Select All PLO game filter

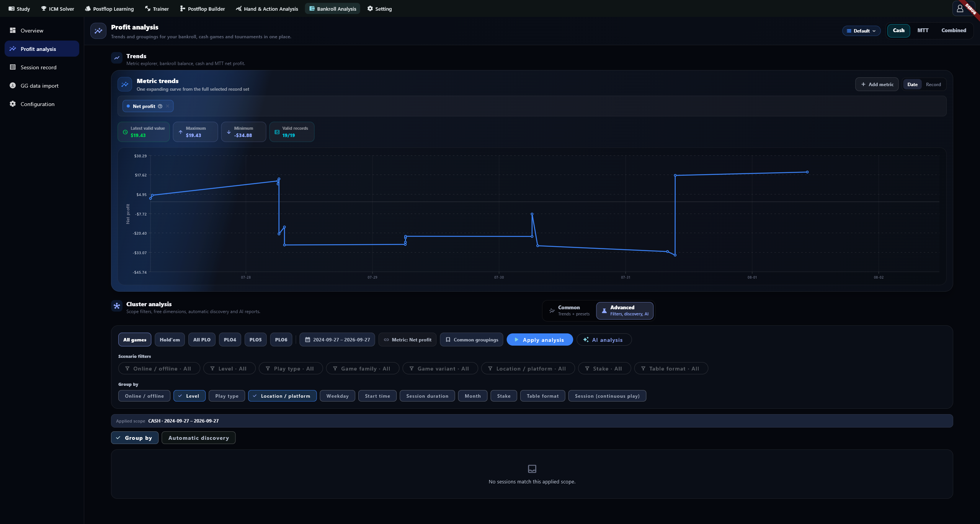click(202, 340)
